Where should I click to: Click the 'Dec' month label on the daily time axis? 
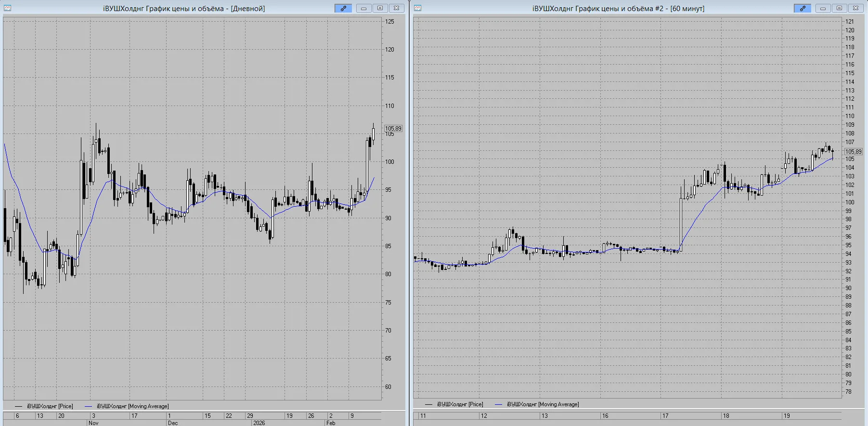click(172, 423)
